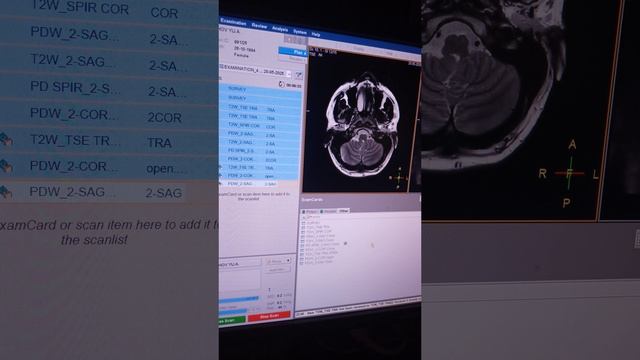
Task: Click the lower blue scan progress bar
Action: pos(233,311)
